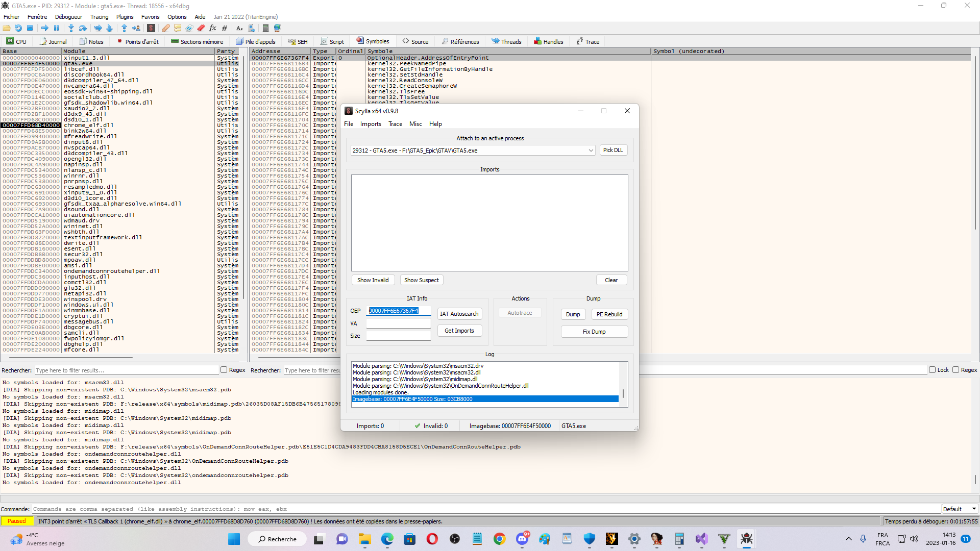
Task: Open Scylla's Misc menu
Action: click(x=415, y=124)
